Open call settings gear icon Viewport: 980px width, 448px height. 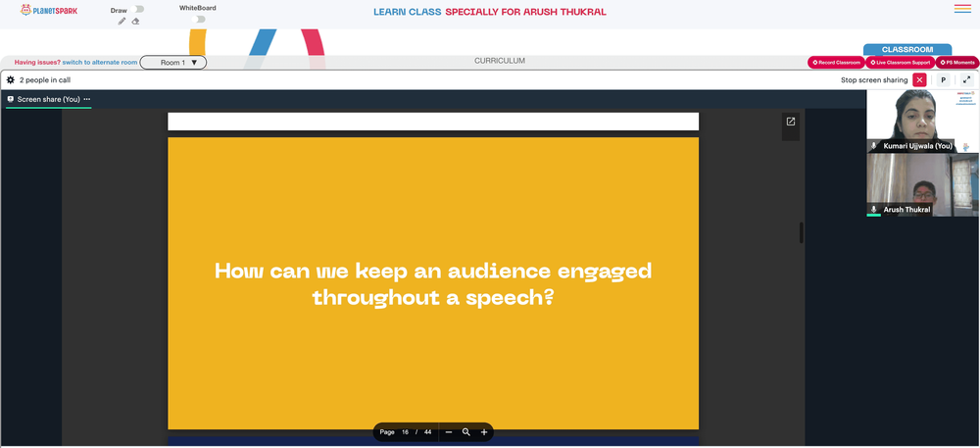11,80
